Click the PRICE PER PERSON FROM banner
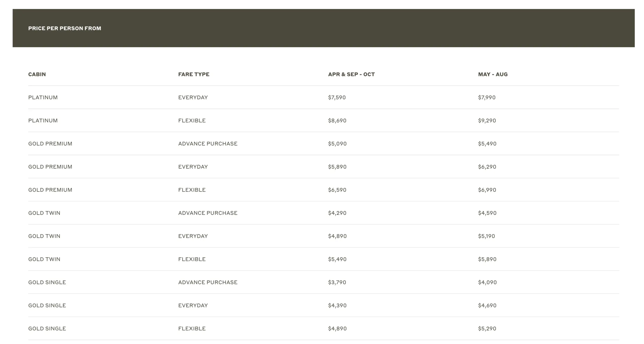Image resolution: width=644 pixels, height=344 pixels. (65, 28)
